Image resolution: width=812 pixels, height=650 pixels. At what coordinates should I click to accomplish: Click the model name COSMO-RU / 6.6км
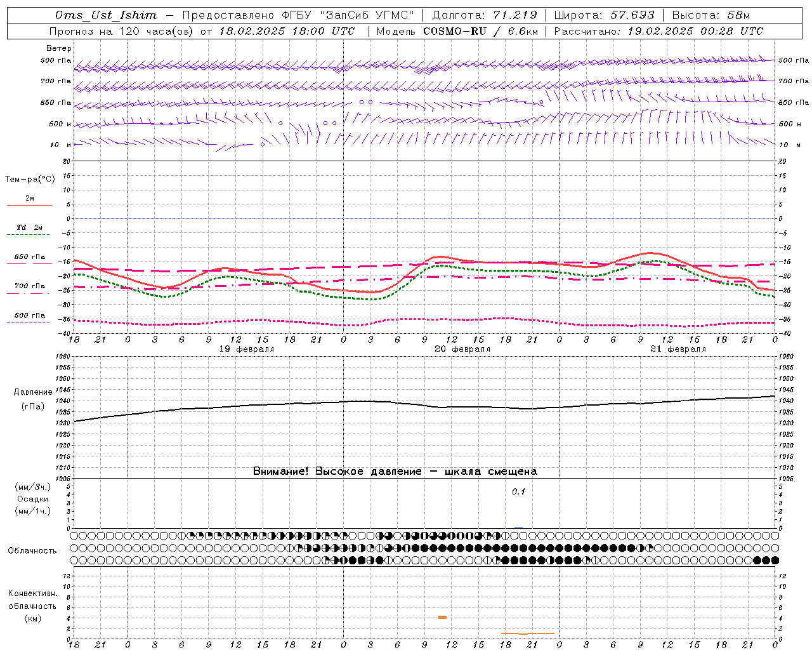(480, 31)
